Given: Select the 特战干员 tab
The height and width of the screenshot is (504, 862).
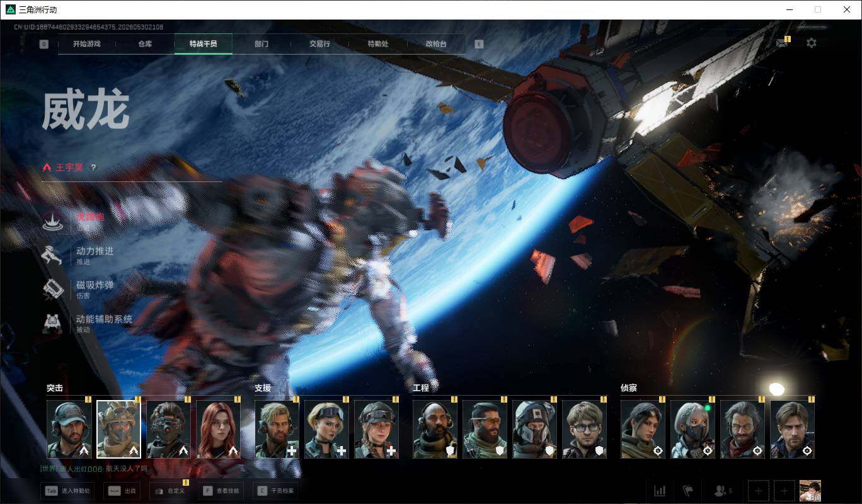Looking at the screenshot, I should click(204, 44).
